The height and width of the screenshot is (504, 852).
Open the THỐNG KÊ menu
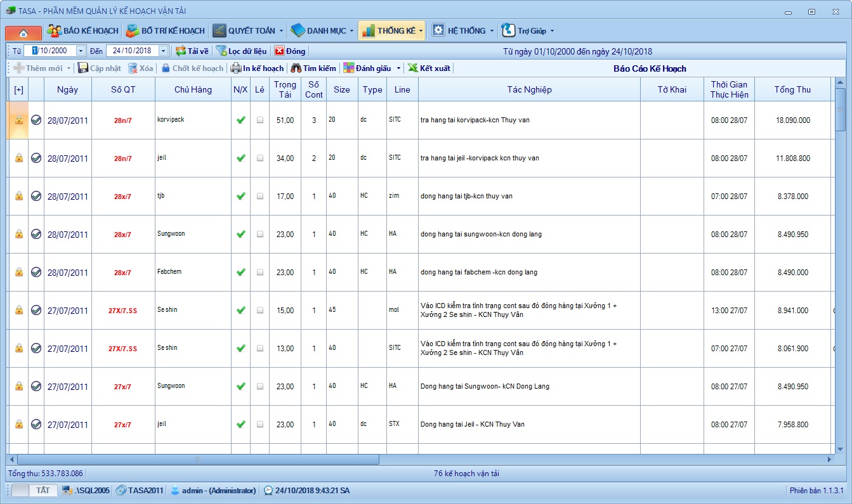click(391, 30)
